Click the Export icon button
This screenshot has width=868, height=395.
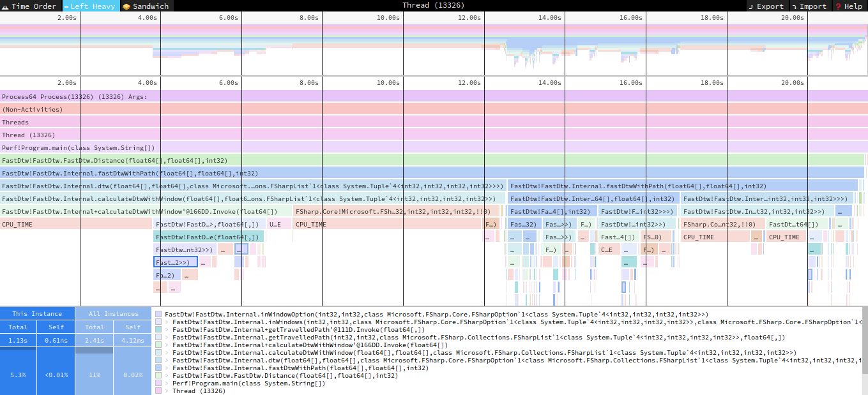coord(752,6)
